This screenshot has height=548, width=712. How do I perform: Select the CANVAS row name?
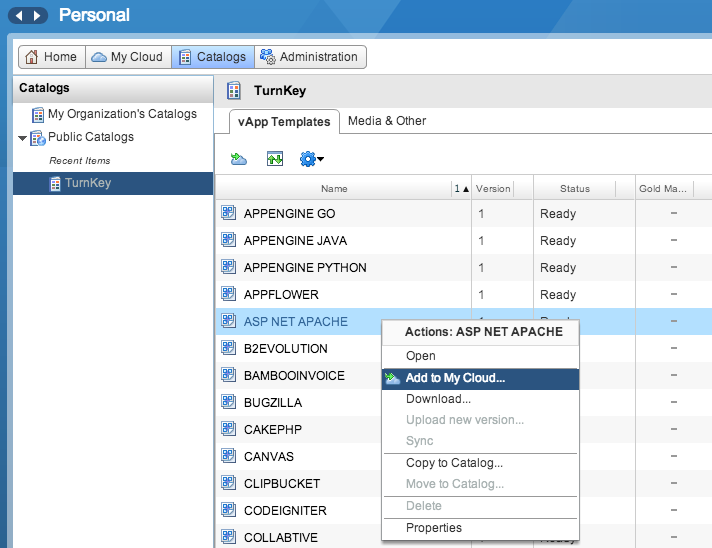(x=269, y=457)
